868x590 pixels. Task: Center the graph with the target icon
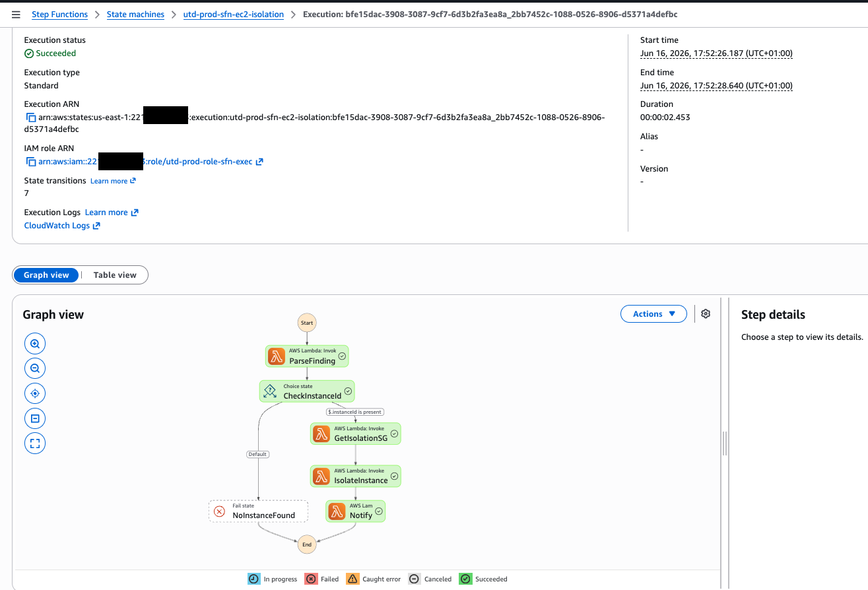tap(35, 393)
